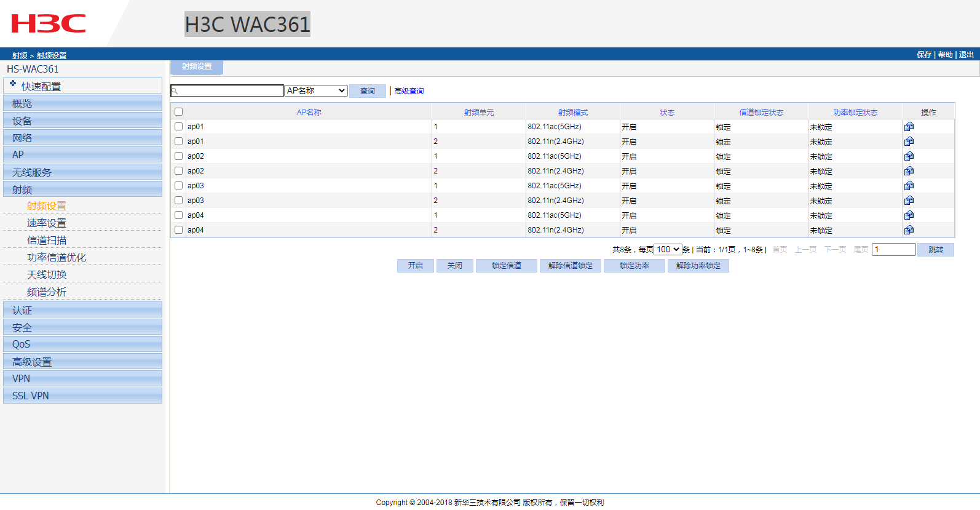Open 功率信道优化 in the sidebar
The image size is (980, 510).
(57, 258)
